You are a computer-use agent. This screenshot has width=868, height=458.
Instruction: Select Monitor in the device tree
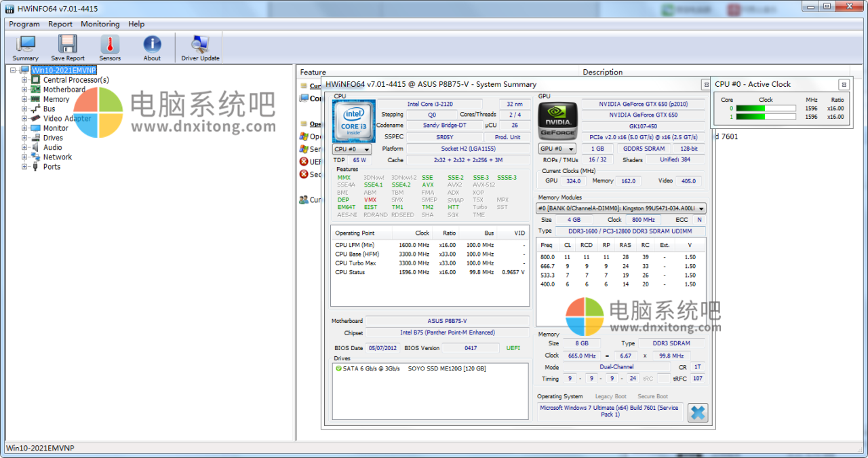point(56,128)
